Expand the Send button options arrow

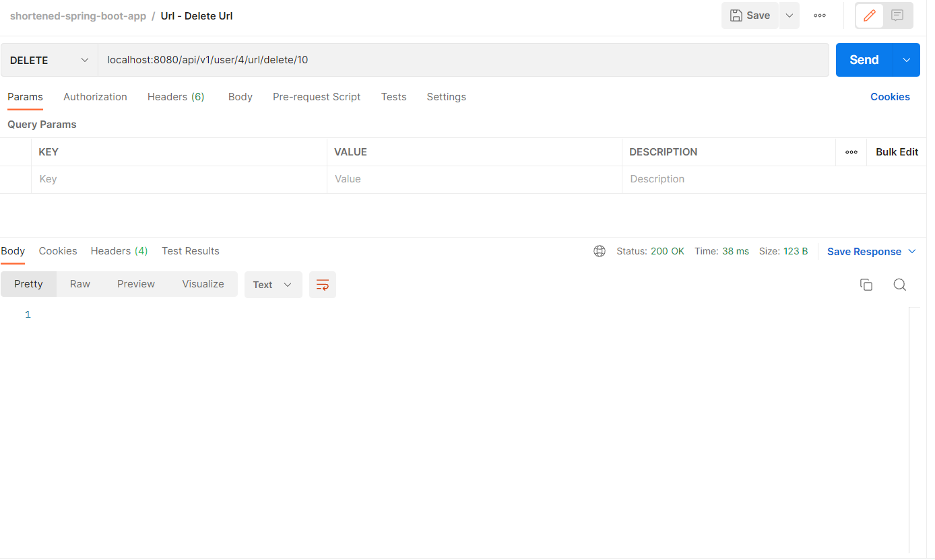(906, 60)
